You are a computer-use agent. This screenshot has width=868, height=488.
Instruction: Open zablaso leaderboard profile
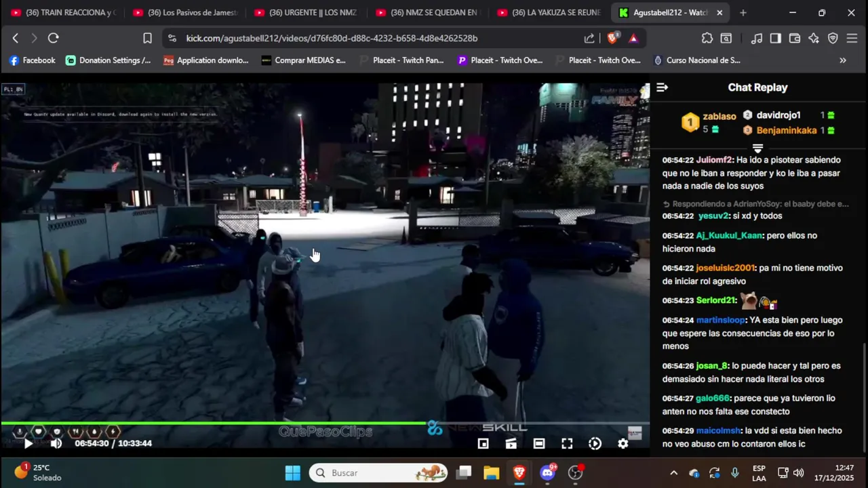pos(719,117)
